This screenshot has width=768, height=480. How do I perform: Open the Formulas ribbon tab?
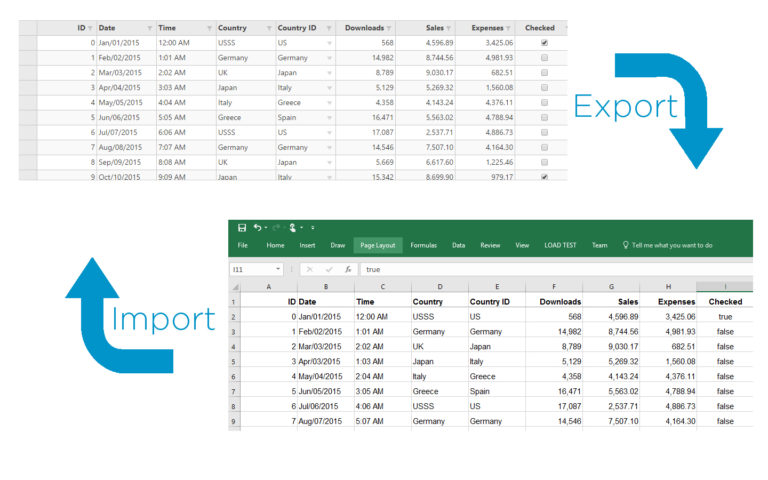(x=423, y=245)
